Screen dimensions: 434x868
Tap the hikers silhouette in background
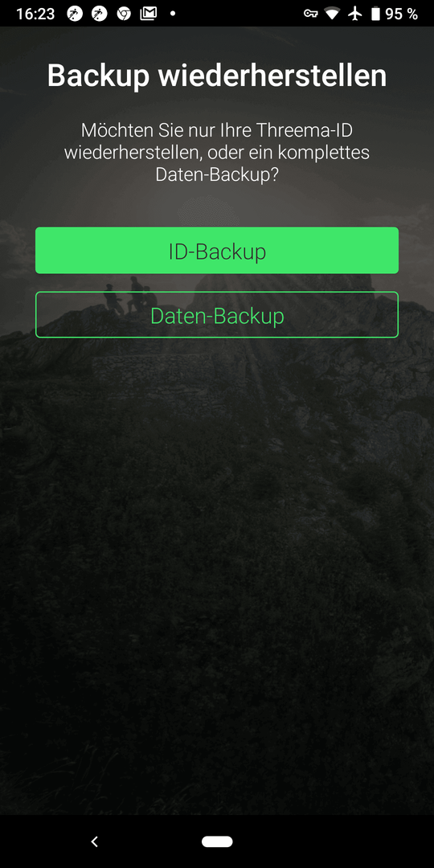[x=131, y=295]
